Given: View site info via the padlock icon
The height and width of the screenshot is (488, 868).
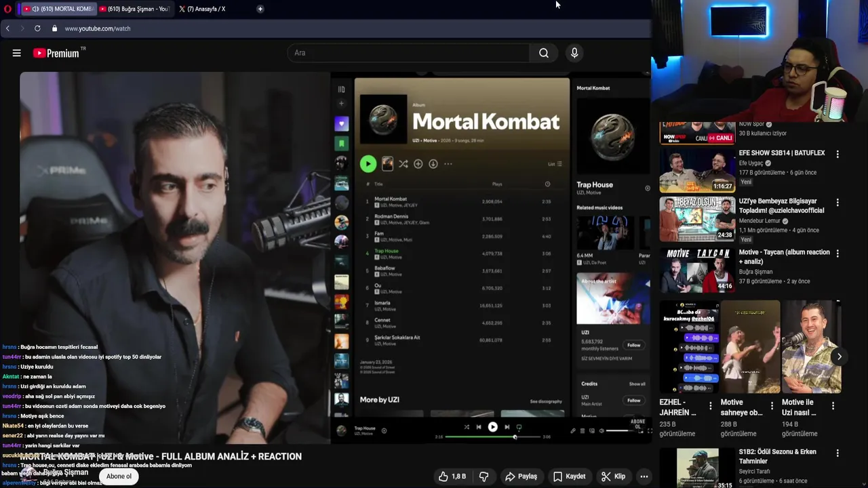Looking at the screenshot, I should [x=54, y=28].
